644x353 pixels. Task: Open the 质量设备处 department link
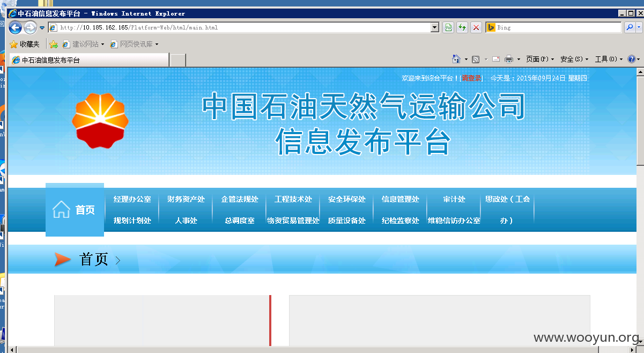point(347,220)
